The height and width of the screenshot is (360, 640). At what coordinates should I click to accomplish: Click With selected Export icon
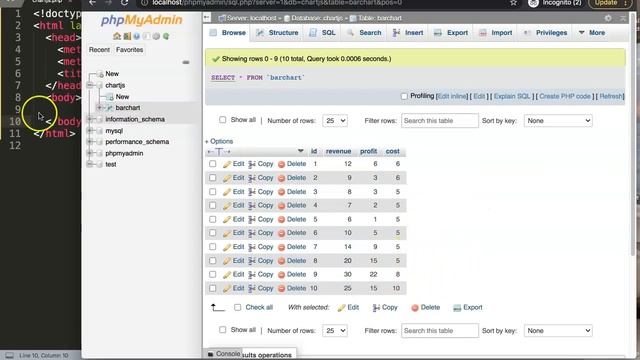click(x=457, y=308)
